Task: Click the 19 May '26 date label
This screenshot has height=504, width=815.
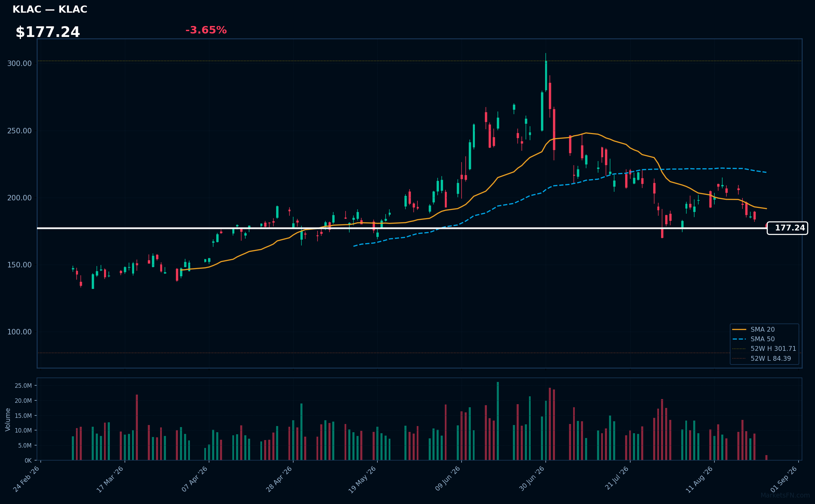Action: [362, 480]
